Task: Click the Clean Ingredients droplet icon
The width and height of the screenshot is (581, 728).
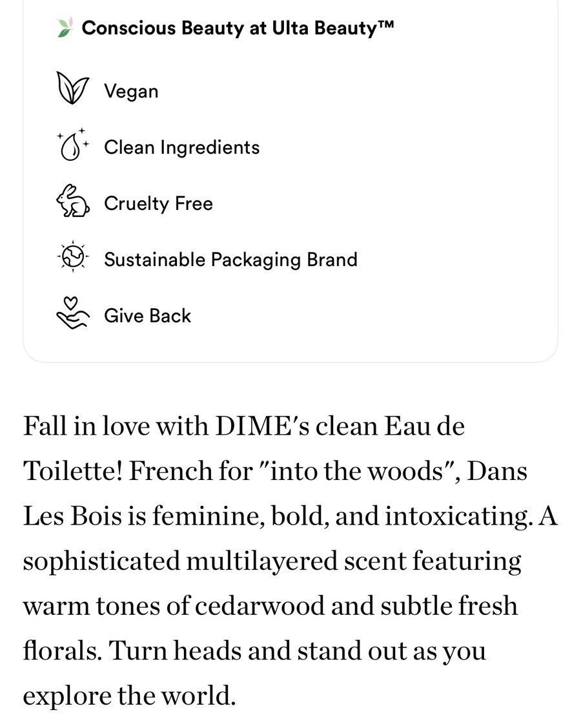Action: point(72,145)
